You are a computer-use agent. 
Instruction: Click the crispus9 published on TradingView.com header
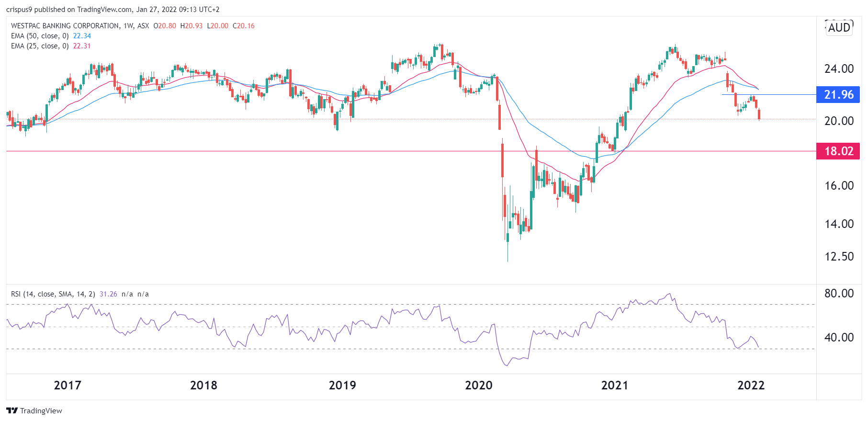click(113, 10)
